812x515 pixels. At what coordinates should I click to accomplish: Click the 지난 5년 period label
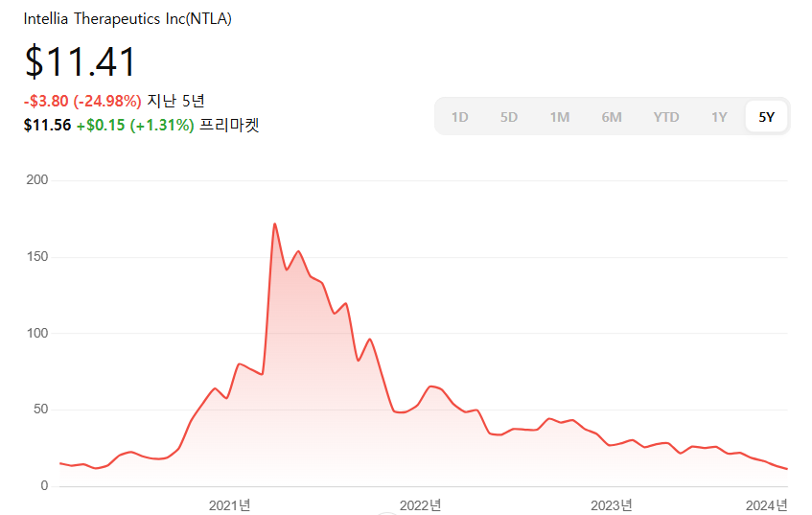tap(175, 101)
